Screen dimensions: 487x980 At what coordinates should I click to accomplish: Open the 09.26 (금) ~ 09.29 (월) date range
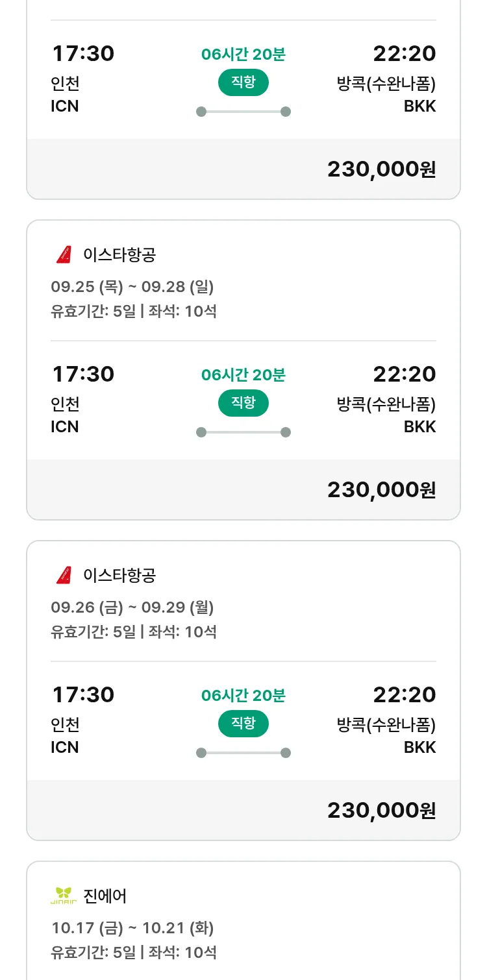coord(132,607)
